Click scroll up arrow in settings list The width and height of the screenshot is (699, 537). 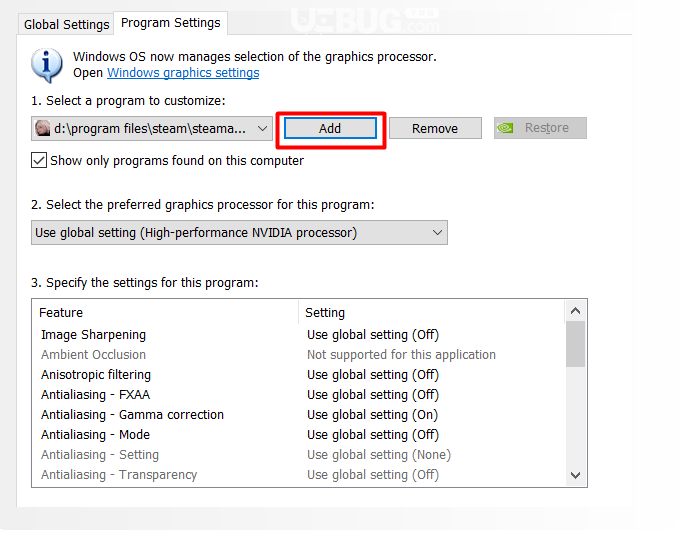click(x=576, y=311)
